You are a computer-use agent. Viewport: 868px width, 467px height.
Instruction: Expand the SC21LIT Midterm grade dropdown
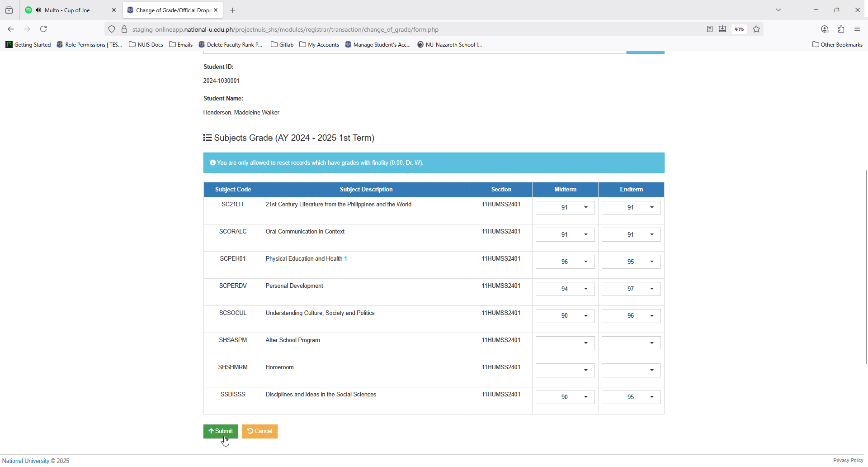tap(565, 208)
